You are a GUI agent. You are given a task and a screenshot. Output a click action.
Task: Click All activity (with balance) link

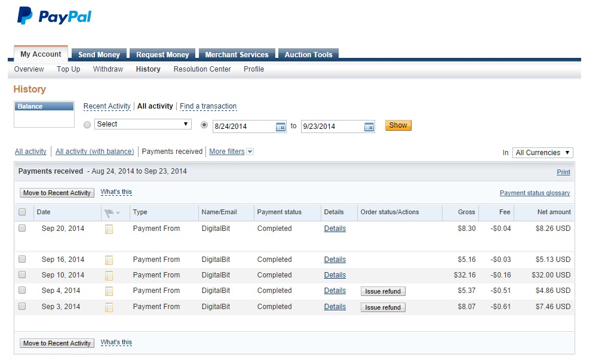(x=95, y=152)
